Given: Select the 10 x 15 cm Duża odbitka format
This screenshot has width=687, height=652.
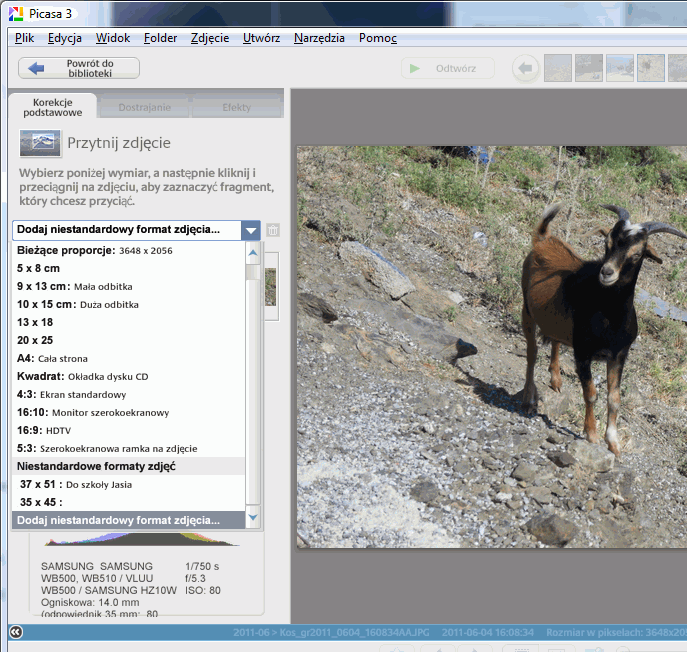Looking at the screenshot, I should pyautogui.click(x=78, y=304).
